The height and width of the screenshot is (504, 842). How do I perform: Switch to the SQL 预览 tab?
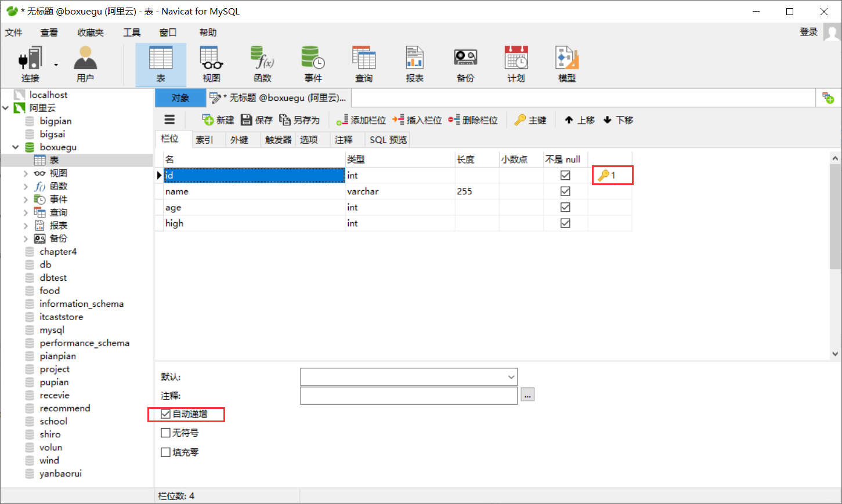(388, 140)
